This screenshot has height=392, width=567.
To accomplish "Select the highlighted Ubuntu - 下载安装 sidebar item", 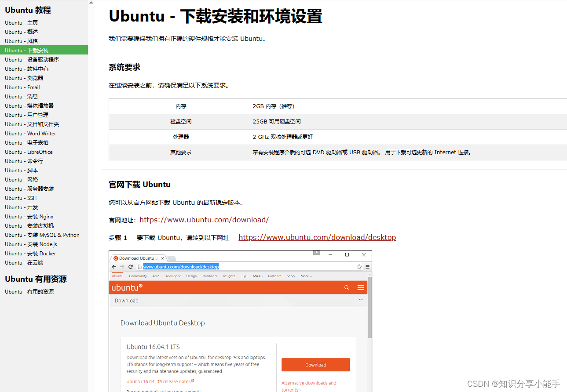I will pos(44,50).
